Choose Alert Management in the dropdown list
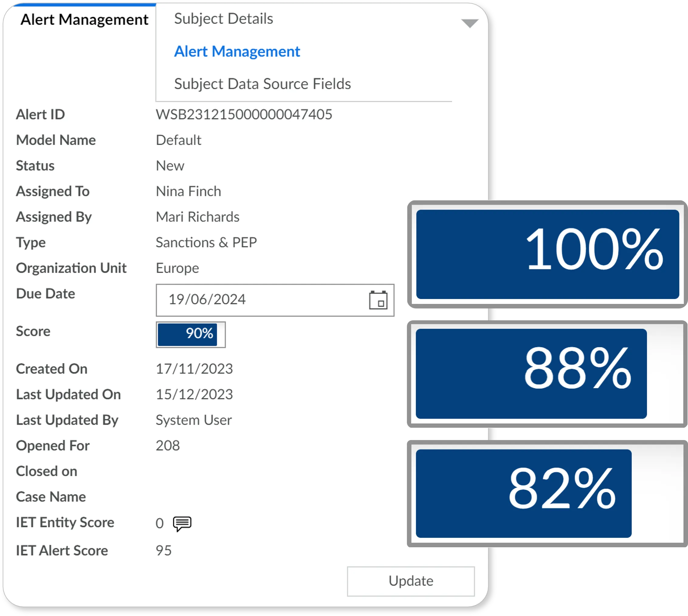The height and width of the screenshot is (616, 688). pos(237,51)
